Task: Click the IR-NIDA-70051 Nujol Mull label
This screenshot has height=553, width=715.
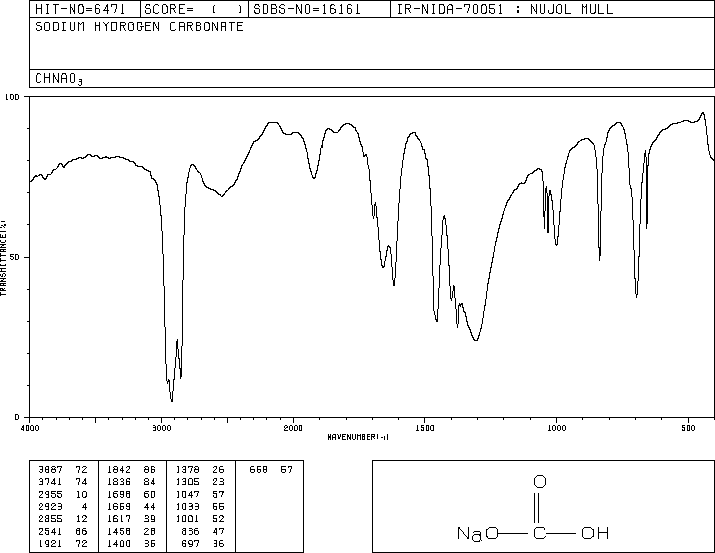Action: click(x=505, y=9)
